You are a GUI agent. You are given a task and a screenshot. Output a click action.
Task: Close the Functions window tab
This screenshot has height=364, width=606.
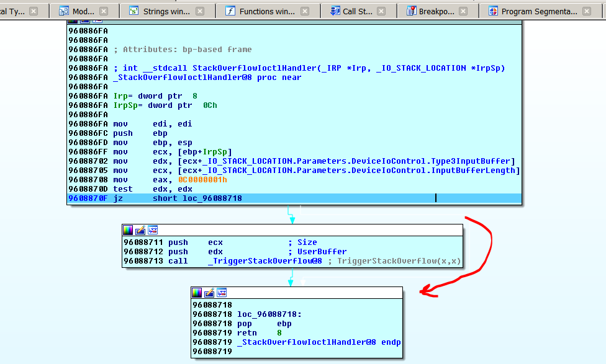point(305,11)
